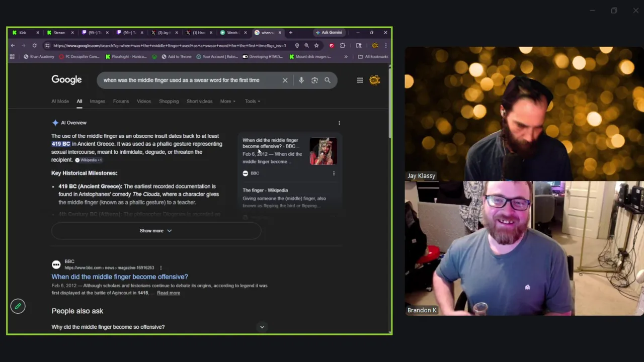Viewport: 644px width, 362px height.
Task: Open the (3) Jay X browser tab
Action: pyautogui.click(x=164, y=33)
